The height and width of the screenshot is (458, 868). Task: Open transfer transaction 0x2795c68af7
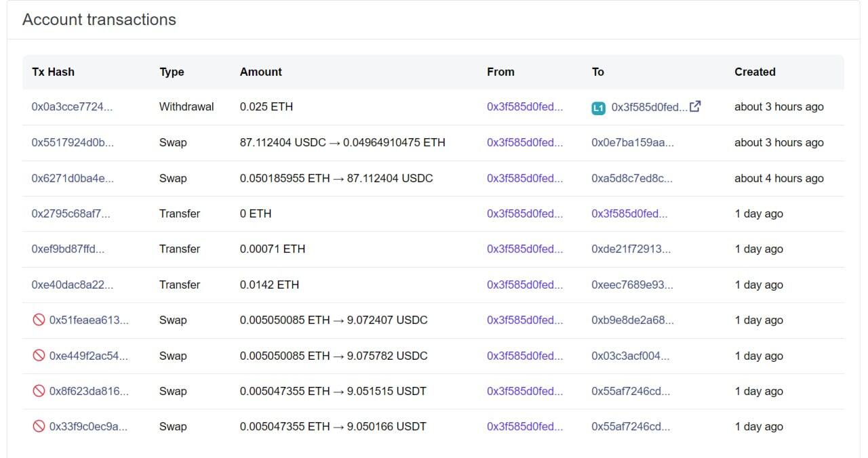click(x=71, y=214)
